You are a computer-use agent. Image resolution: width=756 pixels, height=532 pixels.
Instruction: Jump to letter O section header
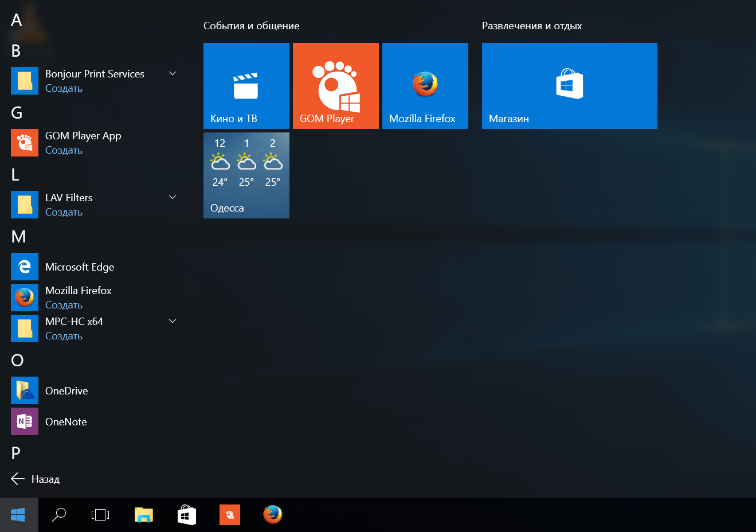17,361
